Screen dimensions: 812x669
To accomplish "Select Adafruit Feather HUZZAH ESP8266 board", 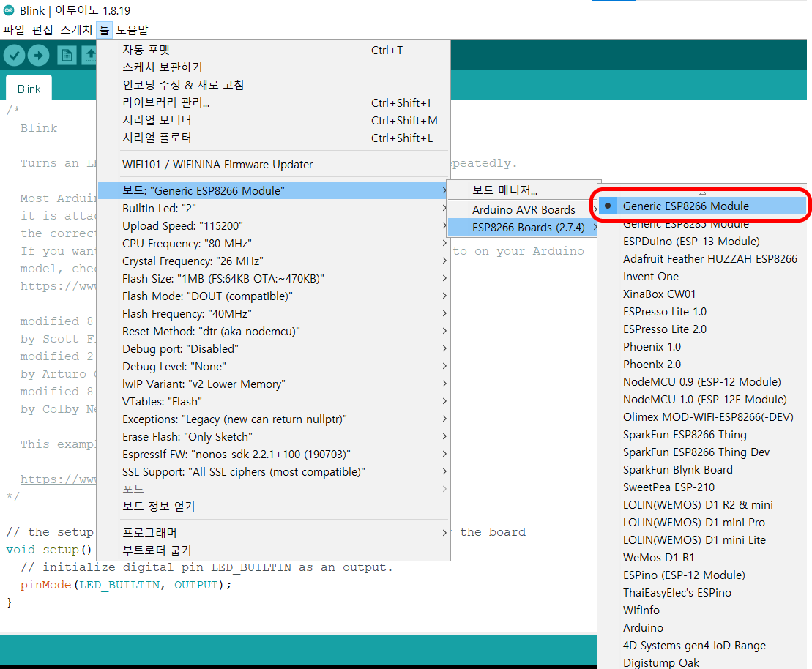I will [x=703, y=259].
